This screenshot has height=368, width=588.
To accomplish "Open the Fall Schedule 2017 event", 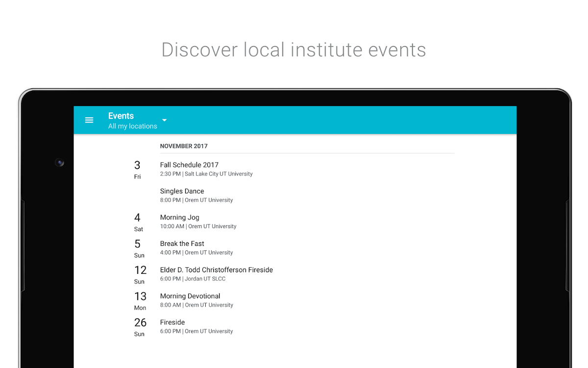I will [x=189, y=165].
